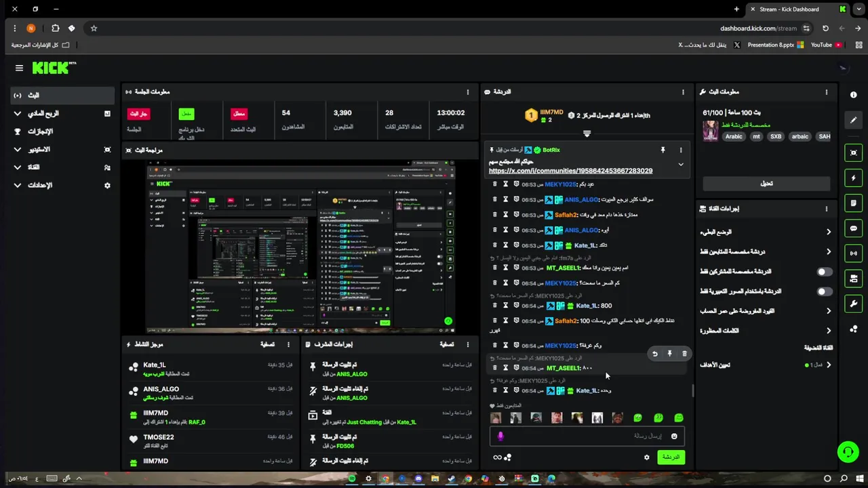Collapse the pinned BotRix message chevron
868x488 pixels.
click(x=681, y=164)
